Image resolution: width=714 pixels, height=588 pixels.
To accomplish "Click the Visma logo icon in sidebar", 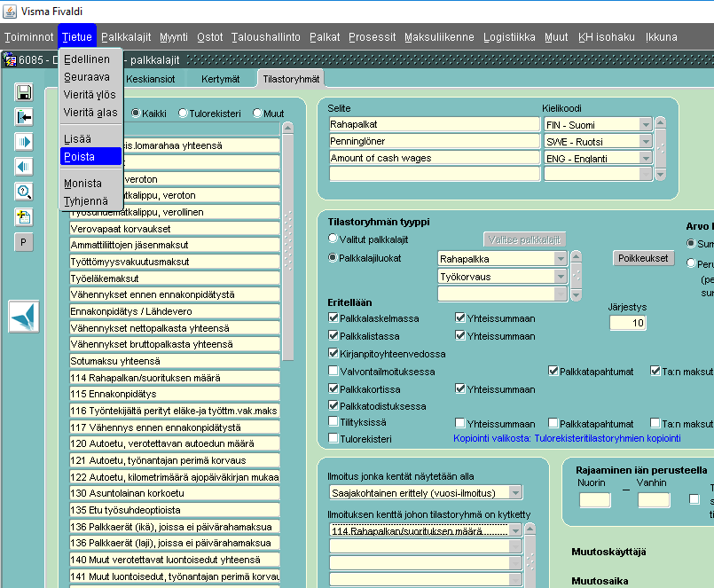I will pyautogui.click(x=24, y=317).
